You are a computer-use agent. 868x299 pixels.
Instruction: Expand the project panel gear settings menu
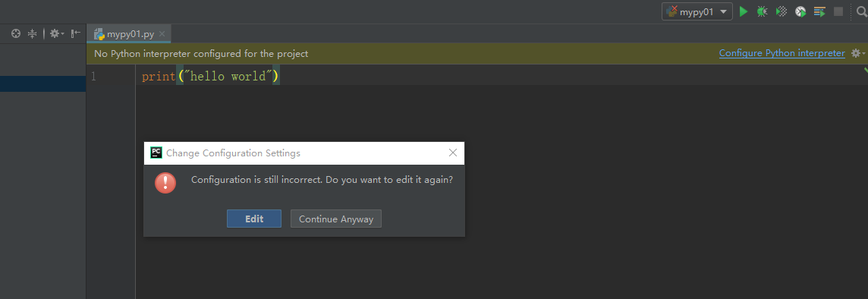(56, 34)
